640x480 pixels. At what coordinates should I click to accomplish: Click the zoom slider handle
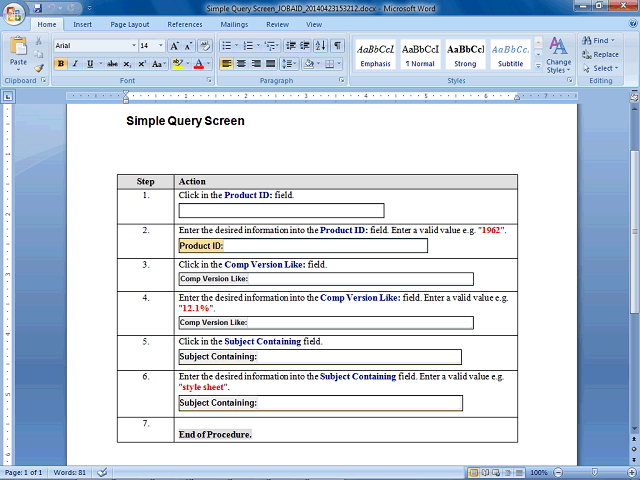point(595,473)
